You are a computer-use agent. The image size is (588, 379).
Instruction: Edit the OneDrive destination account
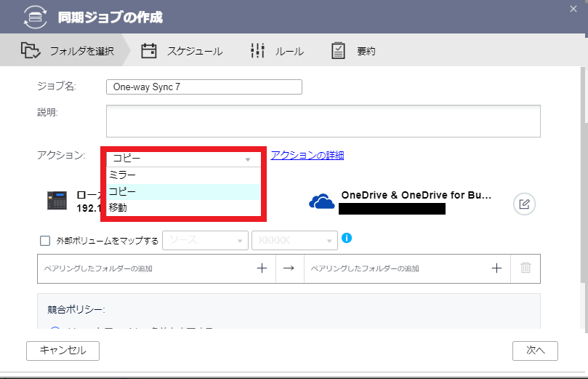pyautogui.click(x=524, y=204)
